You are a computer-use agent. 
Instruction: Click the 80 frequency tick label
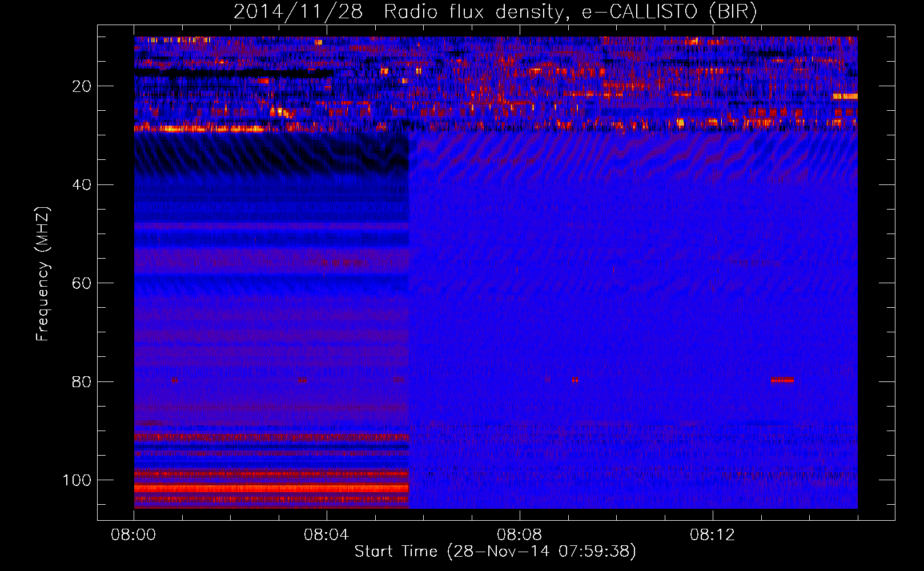pos(82,382)
